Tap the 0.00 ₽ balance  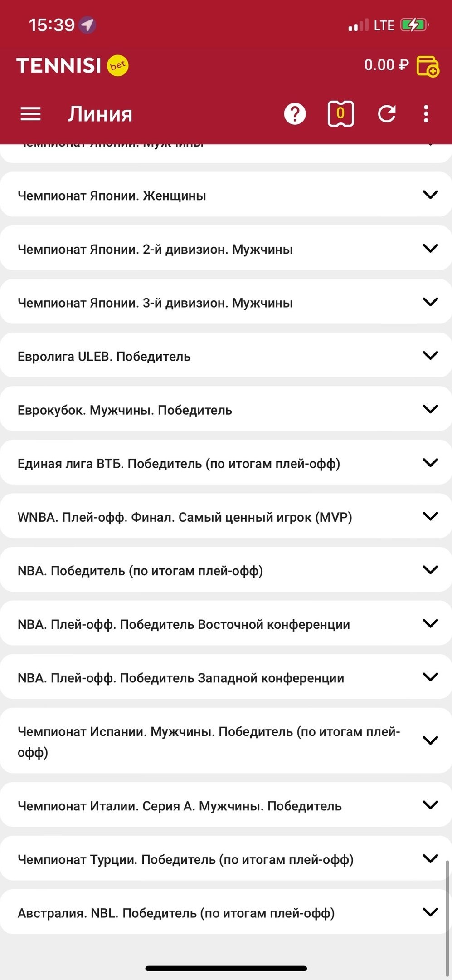[386, 65]
